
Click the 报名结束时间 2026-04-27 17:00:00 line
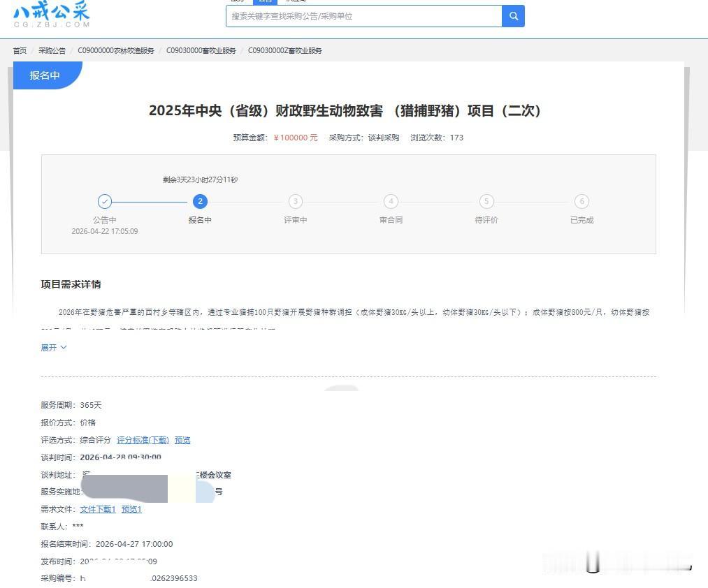coord(107,544)
